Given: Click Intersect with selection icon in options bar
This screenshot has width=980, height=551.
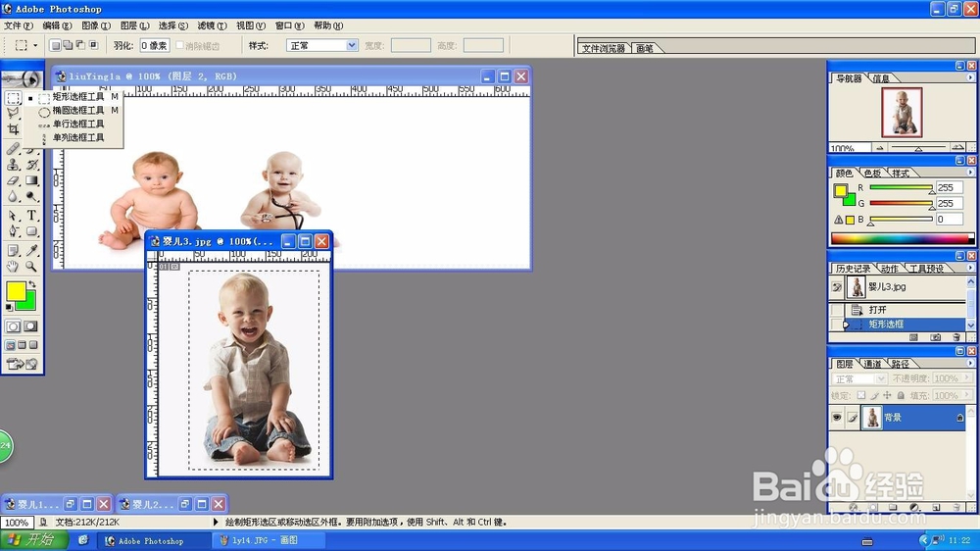Looking at the screenshot, I should pos(94,45).
